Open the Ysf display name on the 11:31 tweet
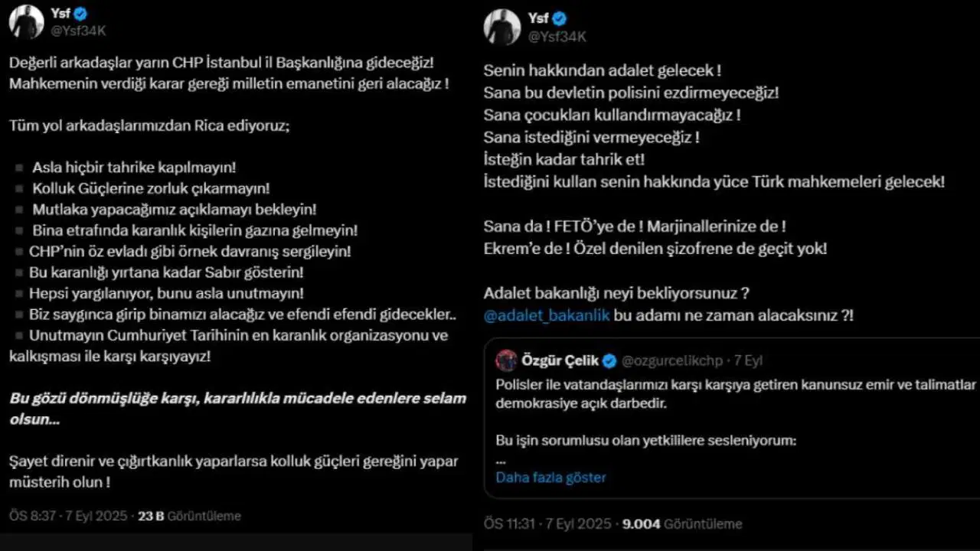 pyautogui.click(x=539, y=18)
